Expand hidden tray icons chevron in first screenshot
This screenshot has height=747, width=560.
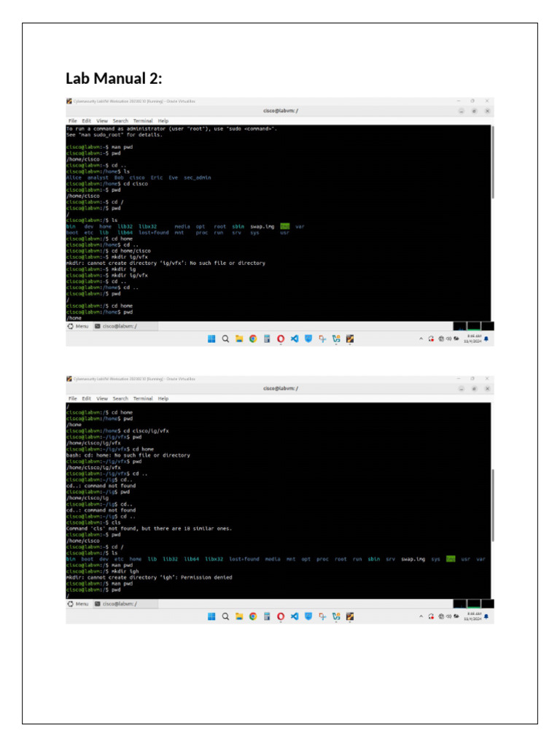tap(421, 338)
